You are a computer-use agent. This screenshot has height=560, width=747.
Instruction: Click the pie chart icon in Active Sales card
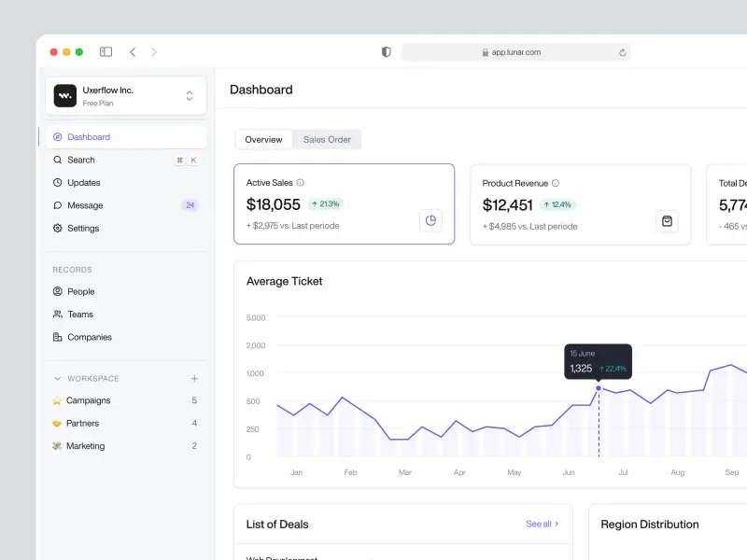[x=430, y=221]
